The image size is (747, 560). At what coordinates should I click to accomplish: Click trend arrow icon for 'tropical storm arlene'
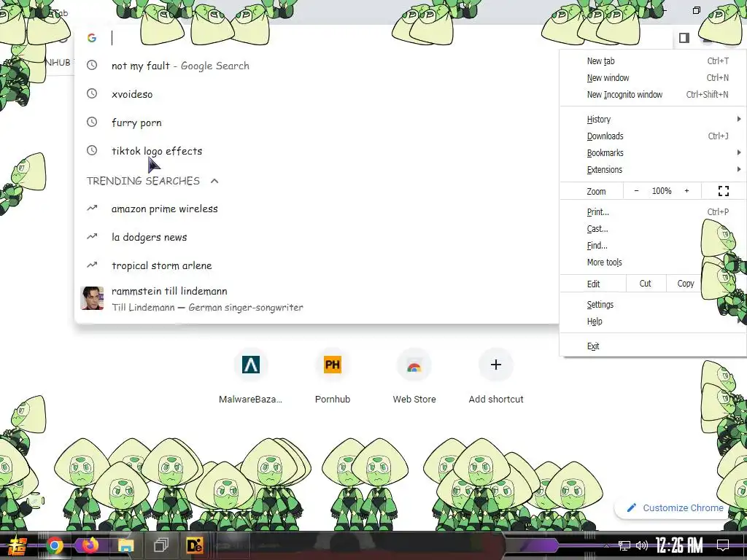pos(92,265)
